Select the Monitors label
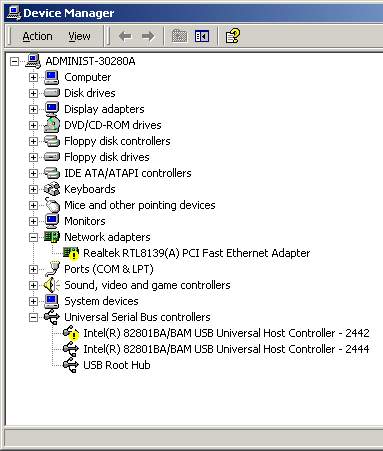The height and width of the screenshot is (451, 383). tap(85, 221)
